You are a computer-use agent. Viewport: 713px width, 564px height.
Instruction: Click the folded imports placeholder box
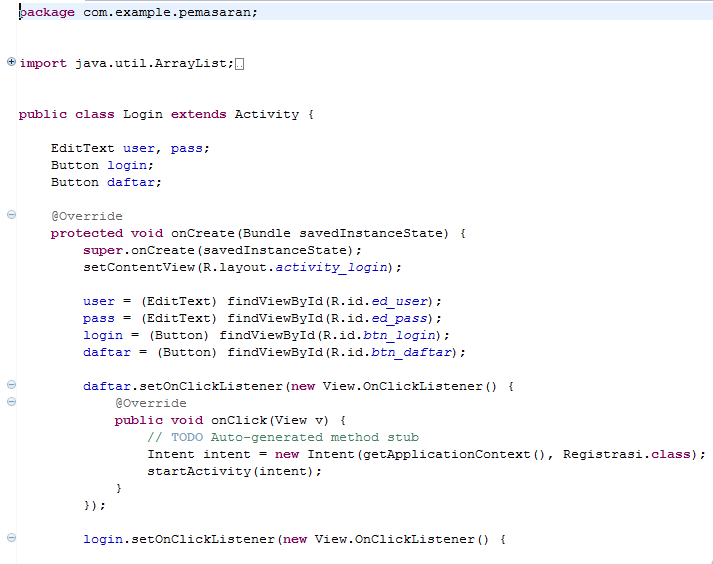click(x=240, y=64)
